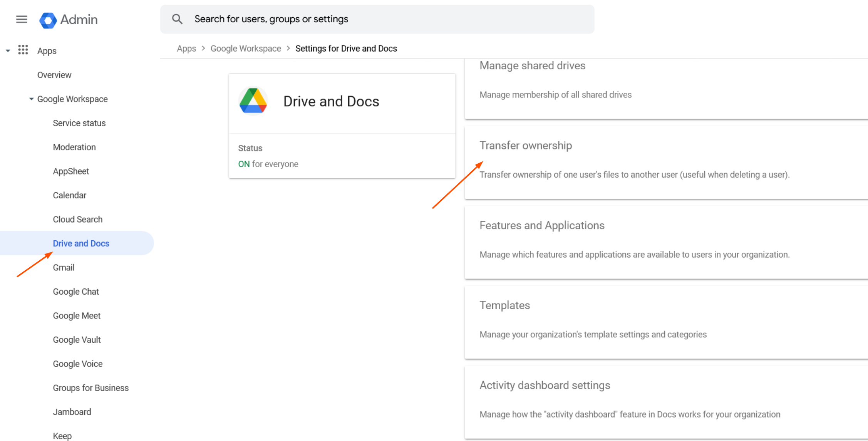Focus the search users, groups or settings field
This screenshot has height=441, width=868.
(377, 19)
